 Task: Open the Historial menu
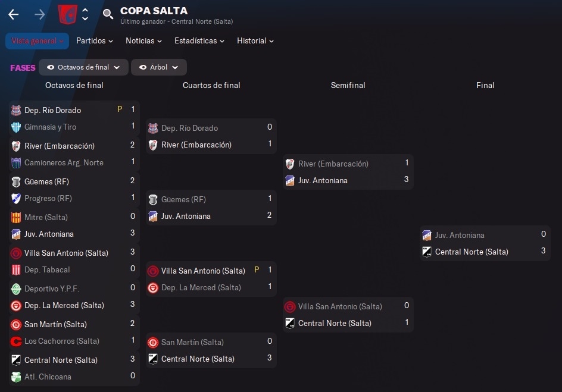click(x=255, y=41)
